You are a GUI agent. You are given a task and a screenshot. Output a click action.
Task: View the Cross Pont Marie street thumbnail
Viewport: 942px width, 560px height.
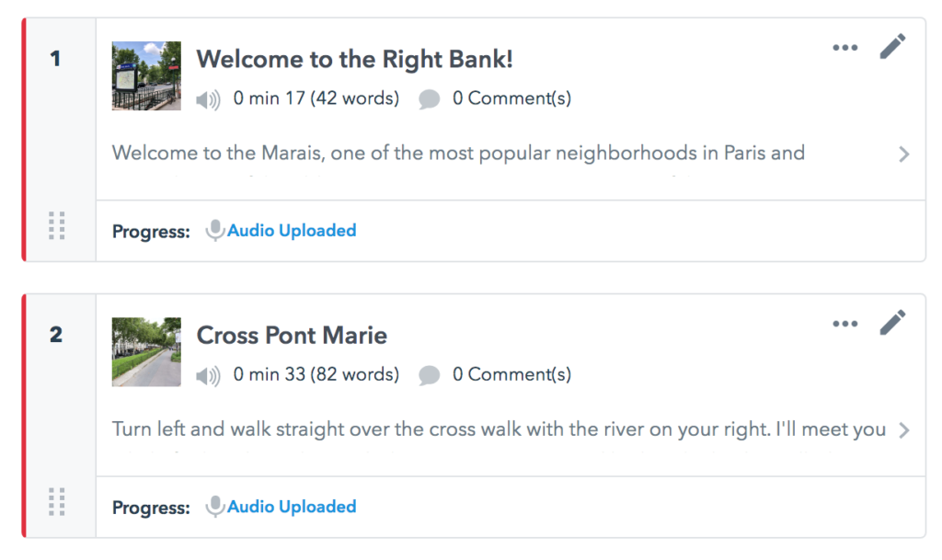tap(146, 352)
